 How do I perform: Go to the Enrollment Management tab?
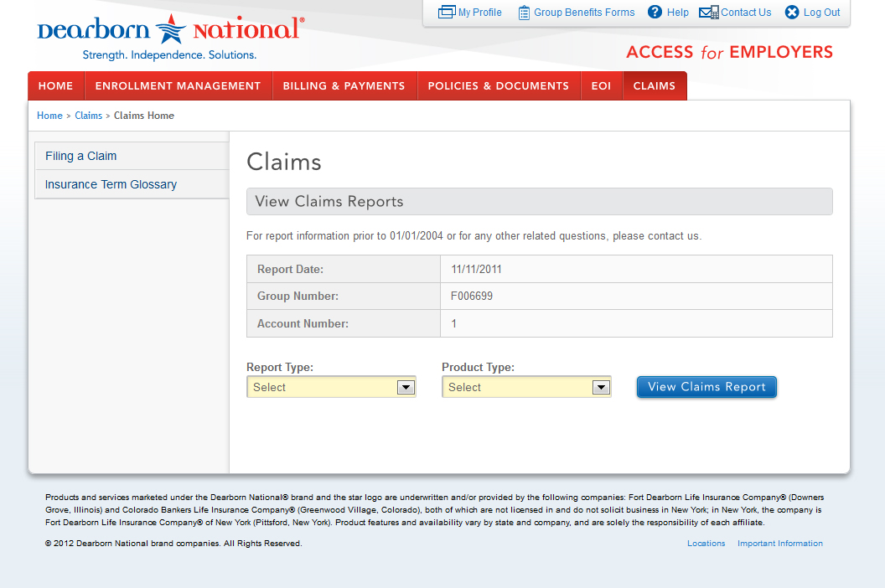(178, 86)
